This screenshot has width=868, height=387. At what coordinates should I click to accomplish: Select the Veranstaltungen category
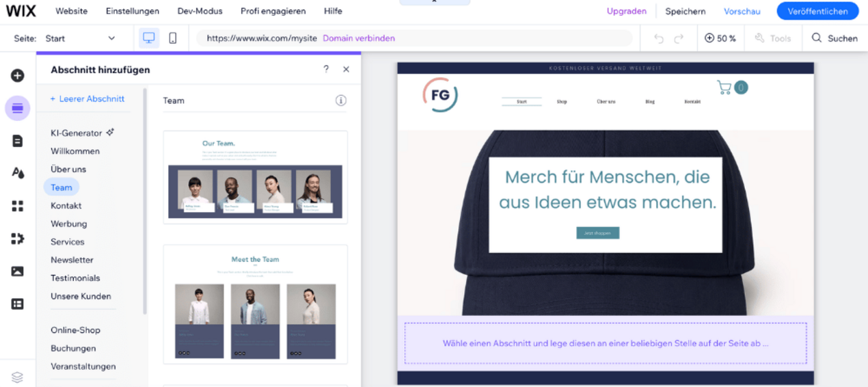click(x=83, y=366)
